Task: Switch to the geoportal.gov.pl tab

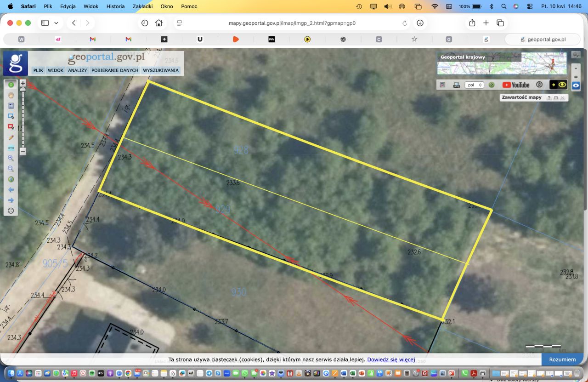Action: click(543, 40)
